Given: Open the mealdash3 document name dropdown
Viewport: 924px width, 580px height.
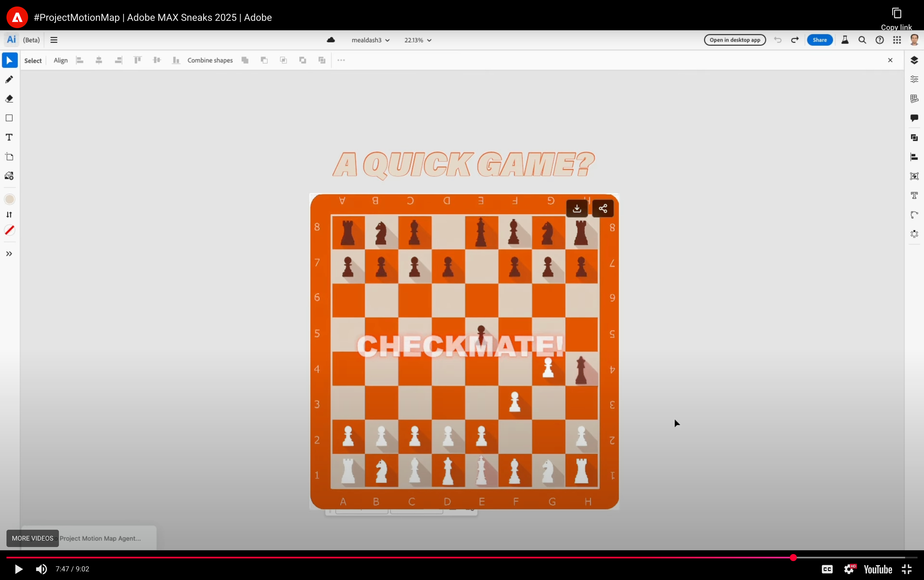Looking at the screenshot, I should 370,40.
